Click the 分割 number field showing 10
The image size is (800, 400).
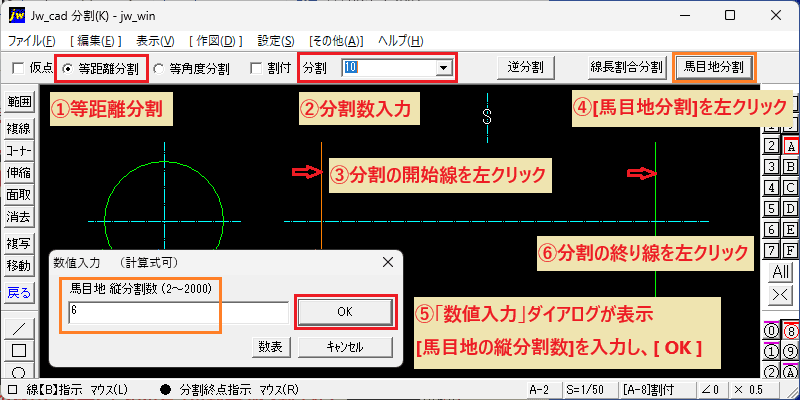(x=389, y=68)
